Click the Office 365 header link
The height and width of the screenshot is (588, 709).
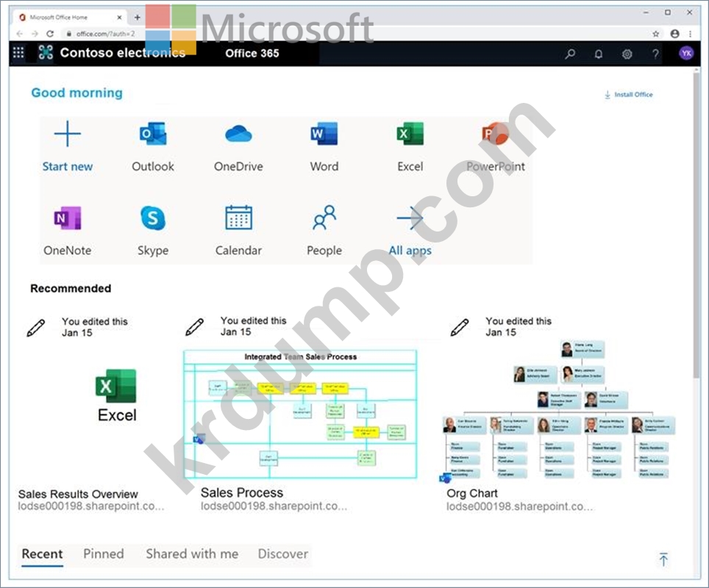pos(252,54)
